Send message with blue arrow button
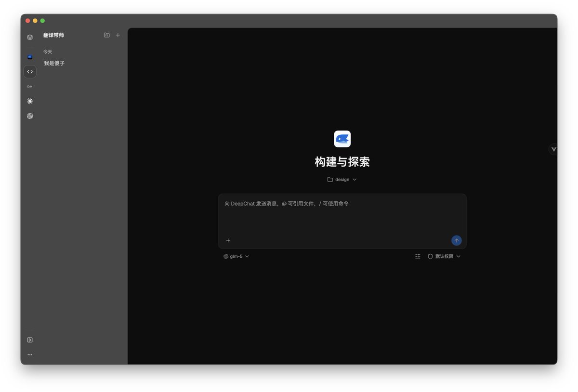Viewport: 578px width, 392px height. coord(457,240)
